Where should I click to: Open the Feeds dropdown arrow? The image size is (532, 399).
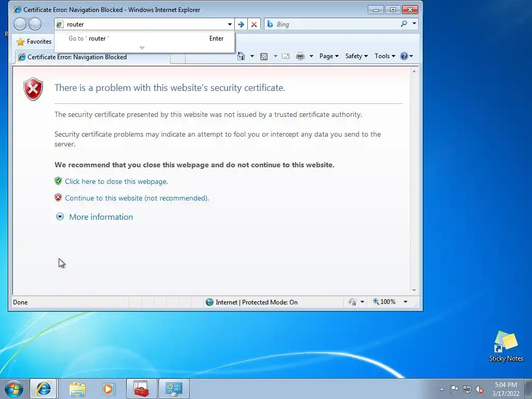tap(275, 56)
